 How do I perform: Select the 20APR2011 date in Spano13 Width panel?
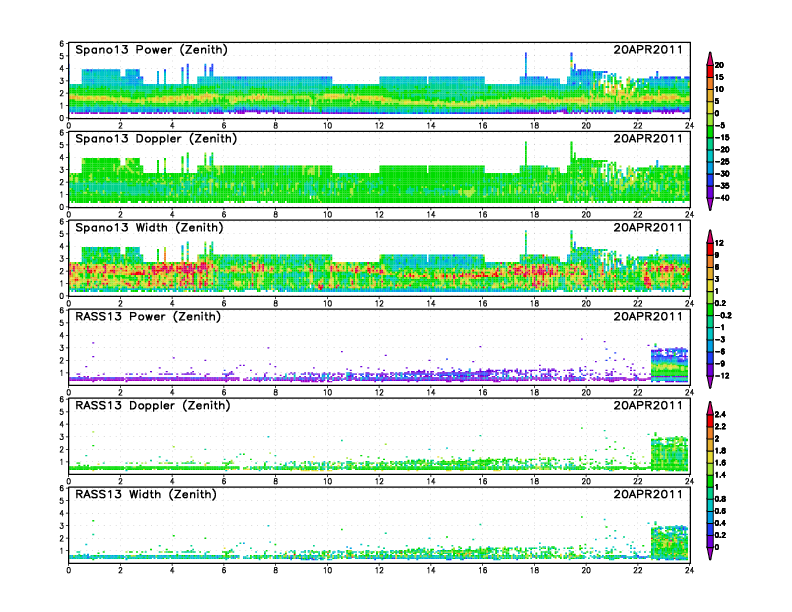point(648,227)
